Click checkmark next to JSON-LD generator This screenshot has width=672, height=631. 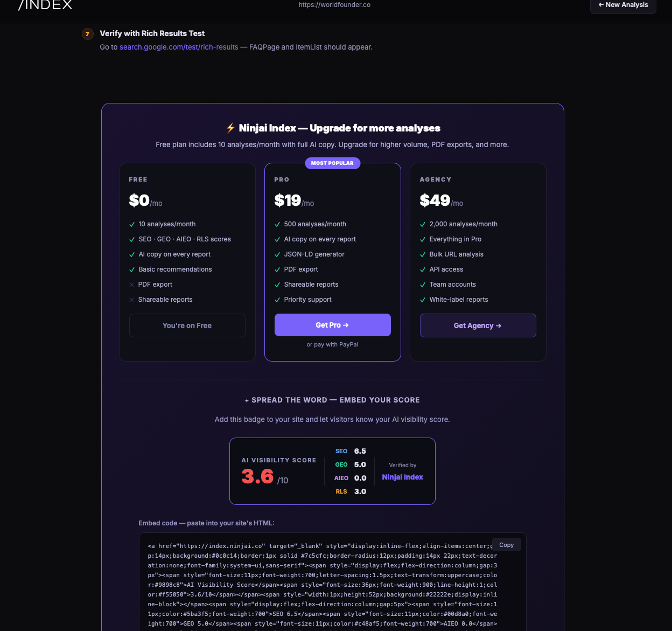click(277, 254)
